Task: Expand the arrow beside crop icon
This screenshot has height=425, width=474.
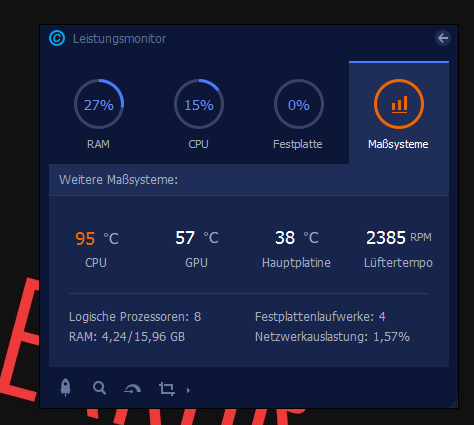Action: point(188,390)
